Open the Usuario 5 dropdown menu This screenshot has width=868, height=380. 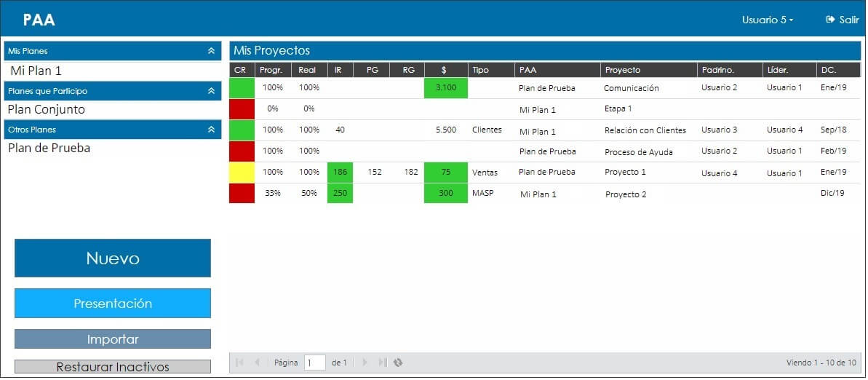pos(768,20)
